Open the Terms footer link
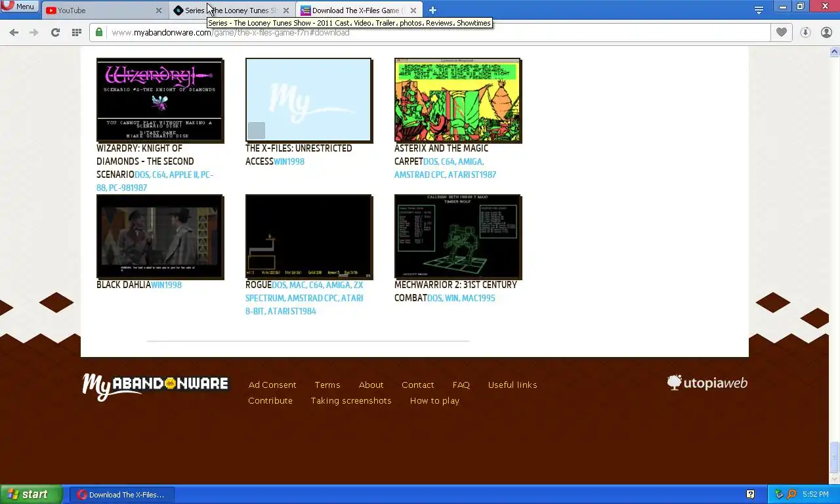 point(327,385)
